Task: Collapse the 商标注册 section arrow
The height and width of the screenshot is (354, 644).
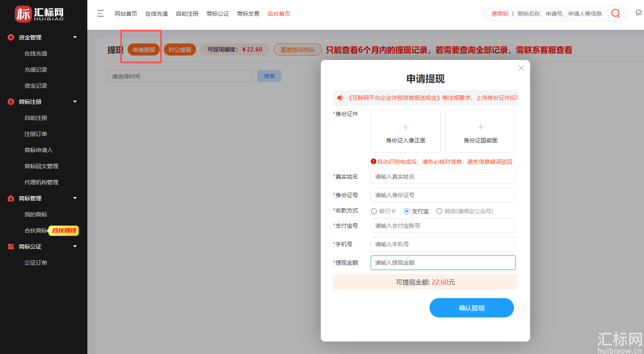Action: pyautogui.click(x=75, y=102)
